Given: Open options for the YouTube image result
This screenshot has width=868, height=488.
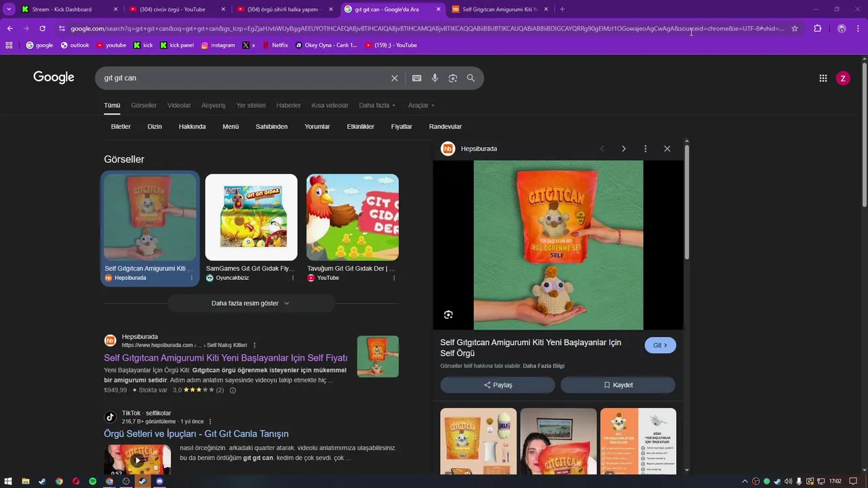Looking at the screenshot, I should click(394, 278).
